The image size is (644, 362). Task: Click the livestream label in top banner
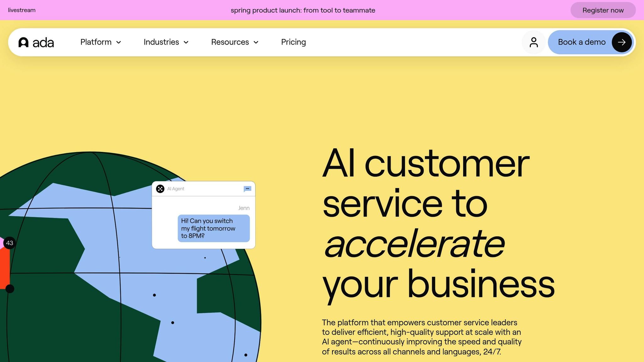22,10
